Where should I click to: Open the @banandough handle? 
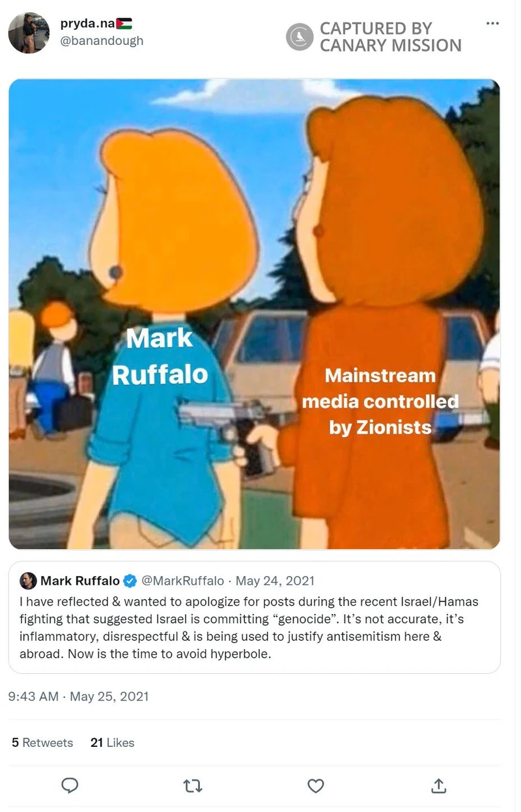102,41
